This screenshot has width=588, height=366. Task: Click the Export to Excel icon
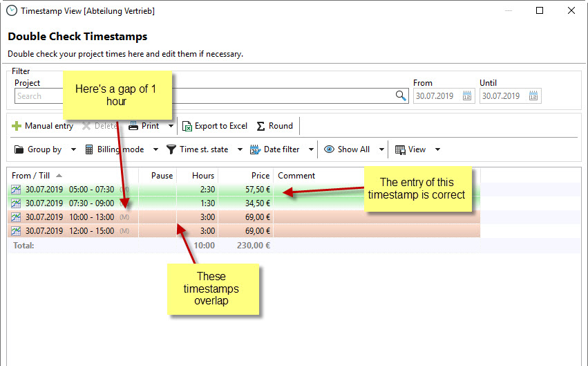click(187, 126)
